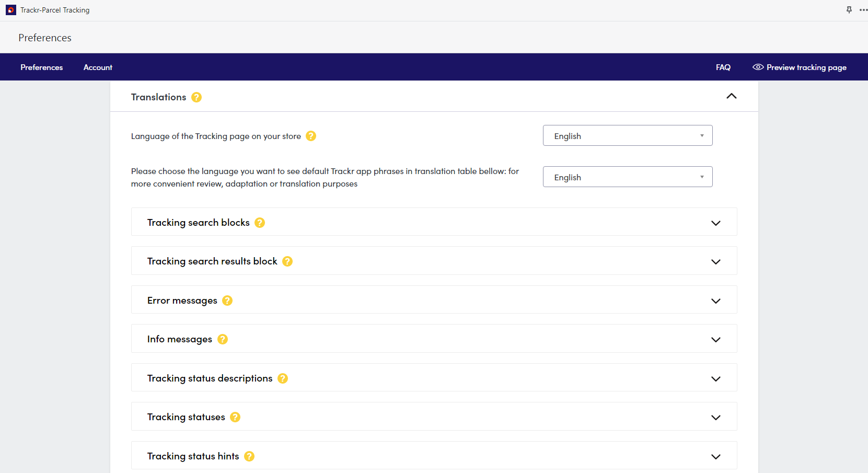Expand Tracking status descriptions chevron
This screenshot has width=868, height=473.
(716, 379)
